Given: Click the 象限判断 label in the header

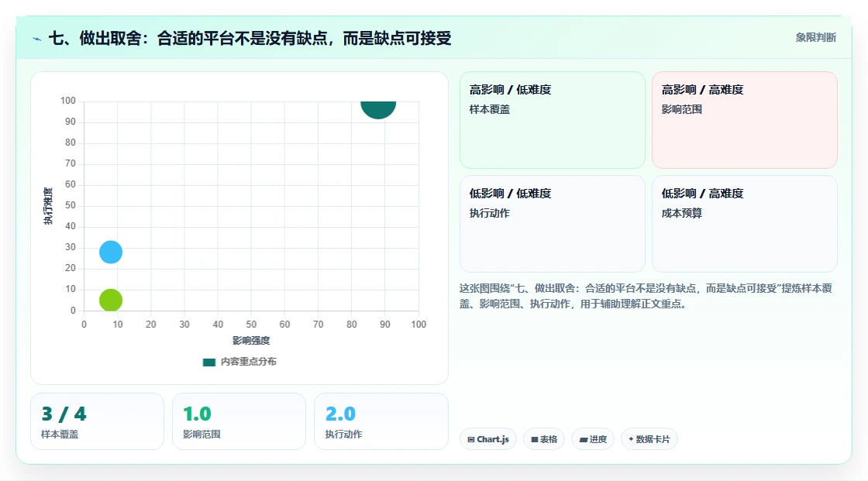Looking at the screenshot, I should [816, 38].
